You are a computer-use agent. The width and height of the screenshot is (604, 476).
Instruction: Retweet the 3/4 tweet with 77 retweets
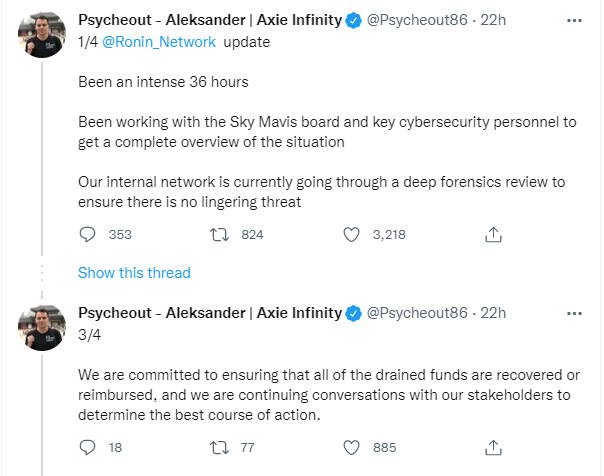[x=219, y=448]
